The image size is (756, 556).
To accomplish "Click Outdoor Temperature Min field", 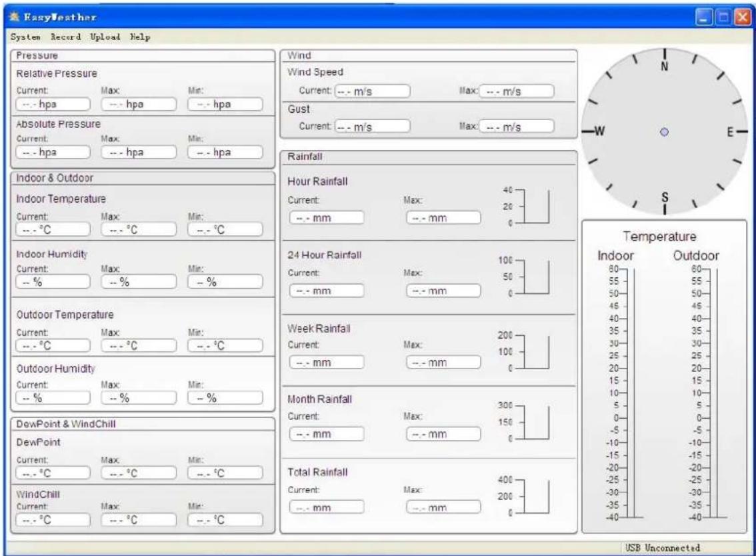I will point(225,346).
